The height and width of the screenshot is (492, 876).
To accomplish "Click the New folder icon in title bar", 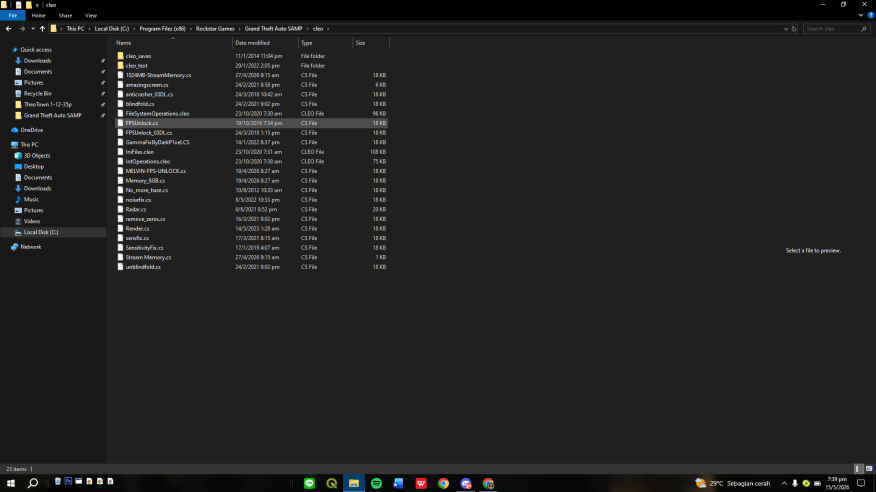I will [x=29, y=5].
